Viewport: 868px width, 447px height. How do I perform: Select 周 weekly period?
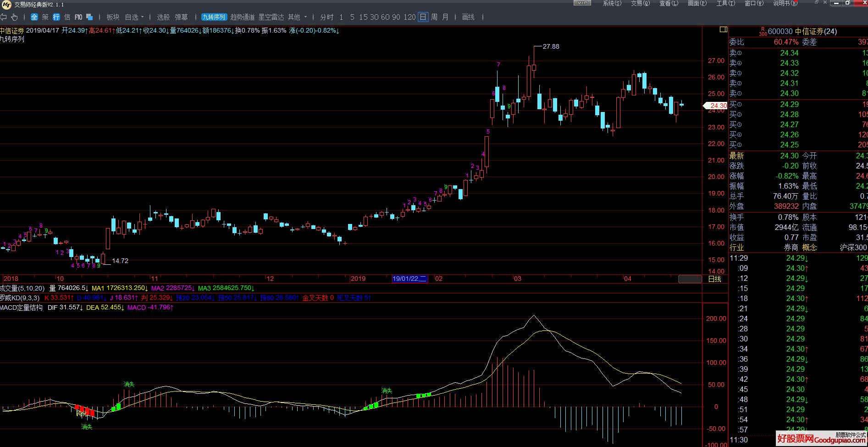pos(434,17)
